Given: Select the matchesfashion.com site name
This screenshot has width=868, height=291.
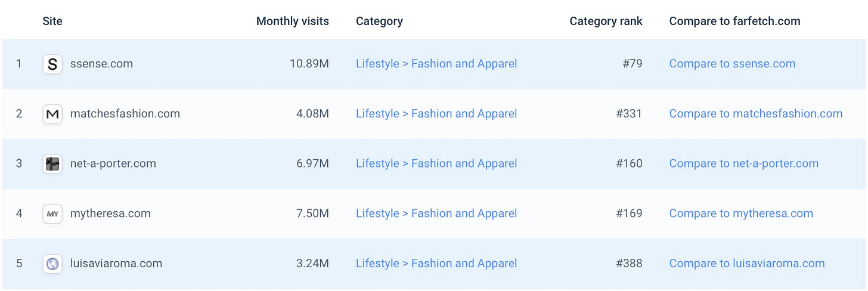Looking at the screenshot, I should (125, 114).
